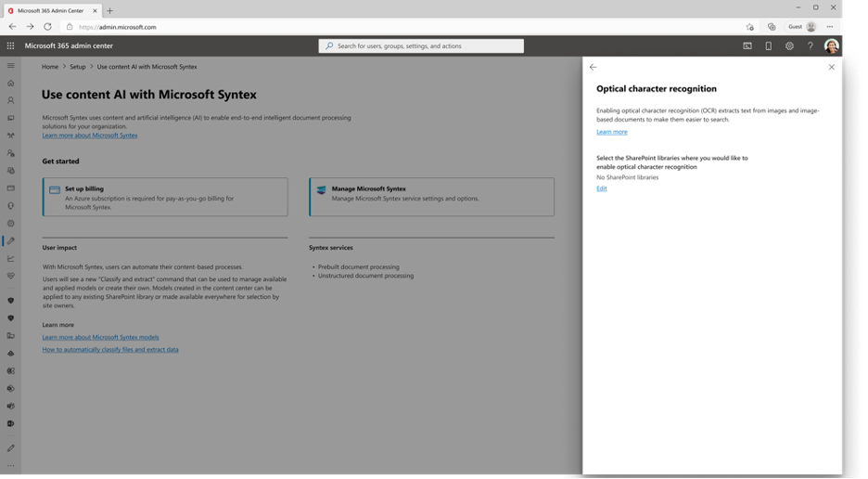Open the Billing card sidebar icon

click(10, 188)
